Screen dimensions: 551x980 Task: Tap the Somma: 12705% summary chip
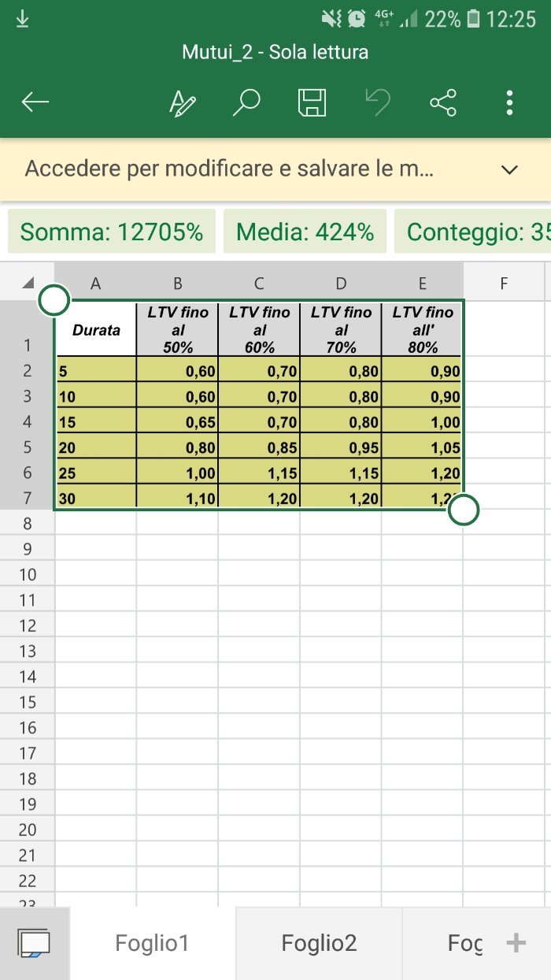[x=112, y=232]
